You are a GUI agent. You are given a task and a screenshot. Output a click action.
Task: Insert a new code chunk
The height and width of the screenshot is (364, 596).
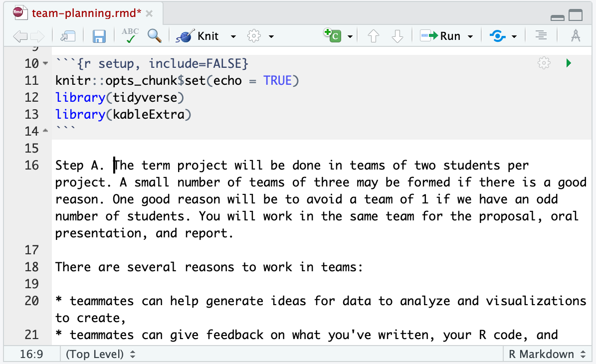point(333,36)
